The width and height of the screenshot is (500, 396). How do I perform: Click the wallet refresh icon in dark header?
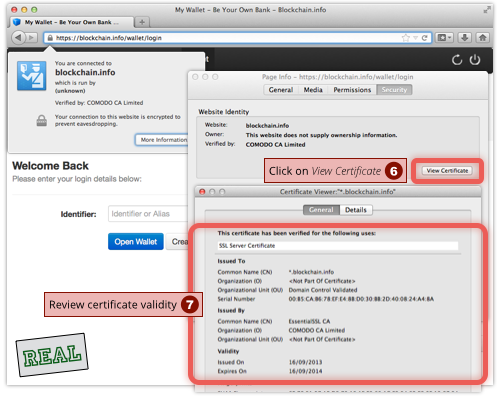pyautogui.click(x=457, y=60)
